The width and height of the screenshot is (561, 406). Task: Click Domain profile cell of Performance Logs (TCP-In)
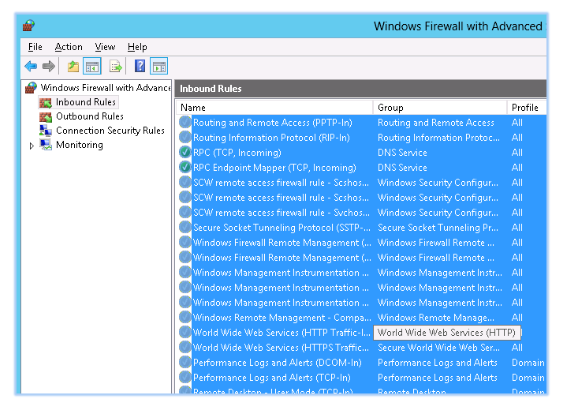click(528, 378)
